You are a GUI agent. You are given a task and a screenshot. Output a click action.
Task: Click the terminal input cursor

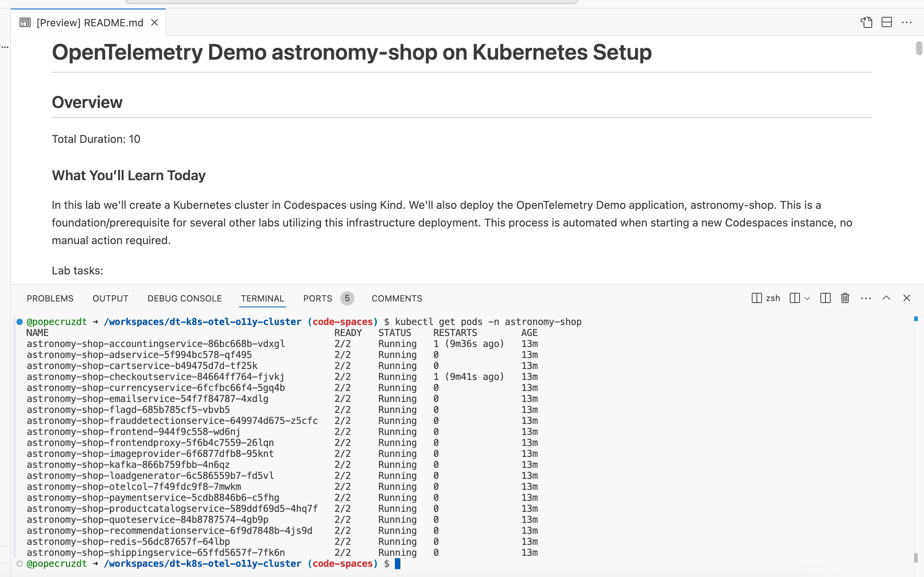point(398,564)
